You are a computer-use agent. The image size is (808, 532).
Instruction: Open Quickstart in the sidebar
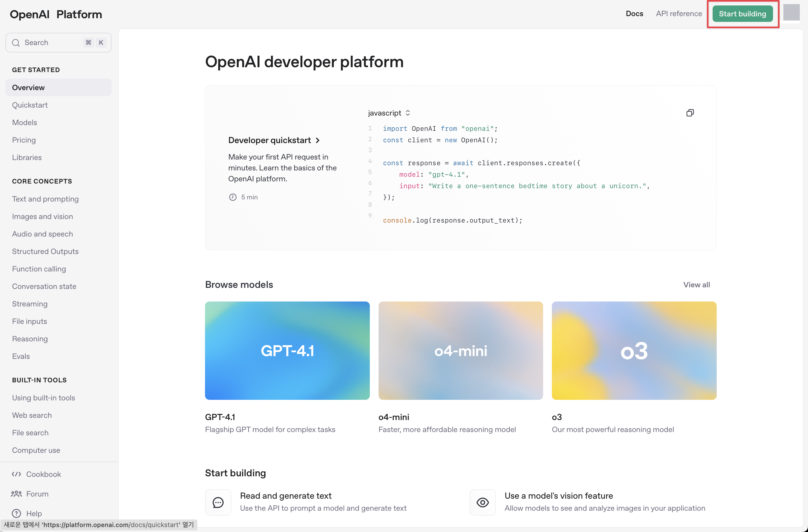tap(30, 105)
